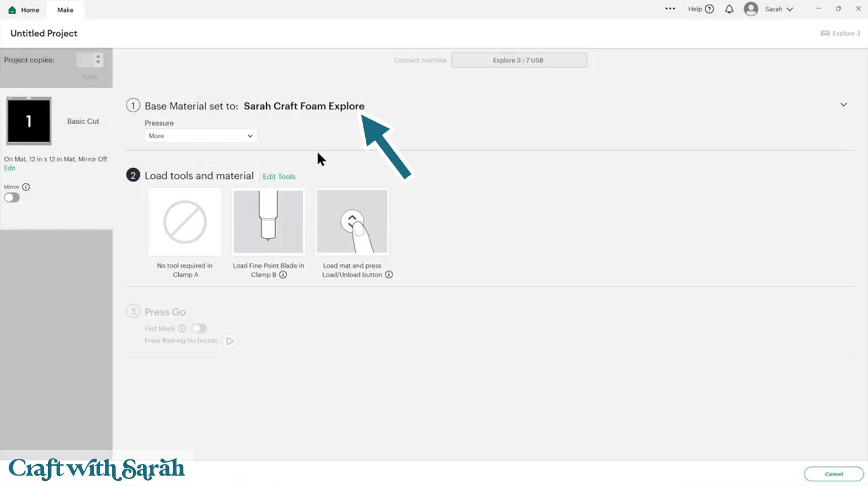Increase project copies with up arrow
This screenshot has width=868, height=486.
[98, 57]
